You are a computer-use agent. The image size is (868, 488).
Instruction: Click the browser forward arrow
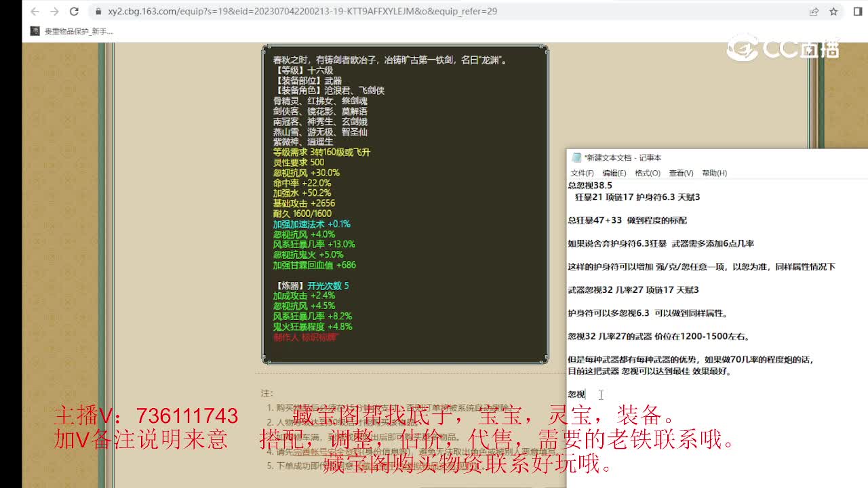coord(54,12)
